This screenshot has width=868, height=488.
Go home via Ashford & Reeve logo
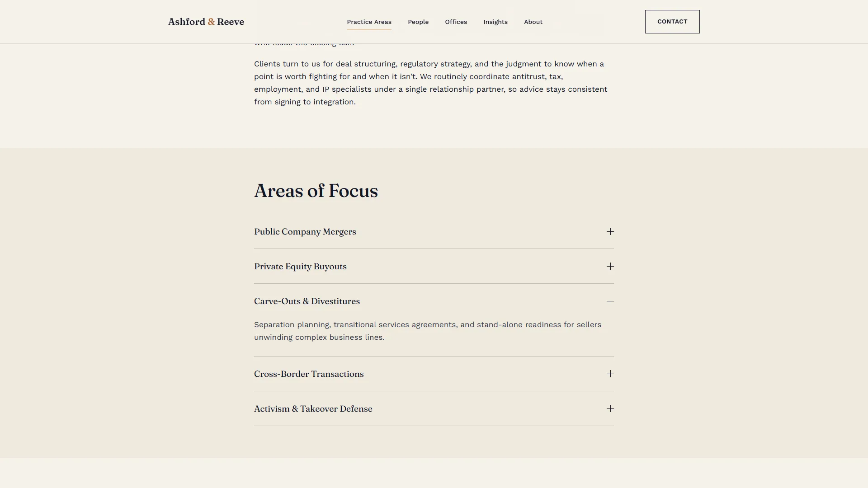tap(206, 22)
